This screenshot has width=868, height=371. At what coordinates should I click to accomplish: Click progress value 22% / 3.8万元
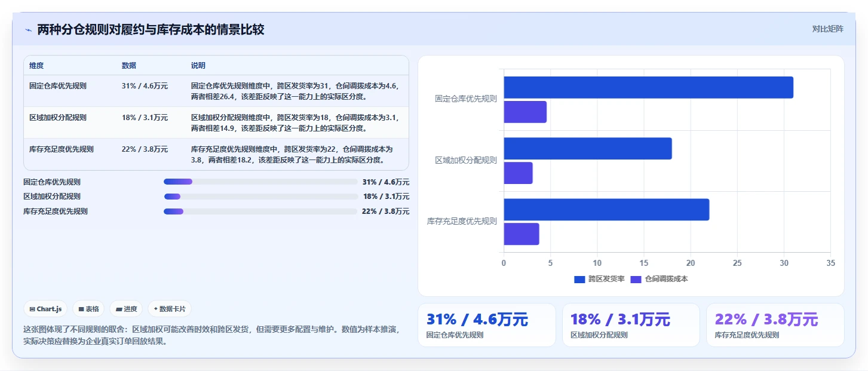386,211
